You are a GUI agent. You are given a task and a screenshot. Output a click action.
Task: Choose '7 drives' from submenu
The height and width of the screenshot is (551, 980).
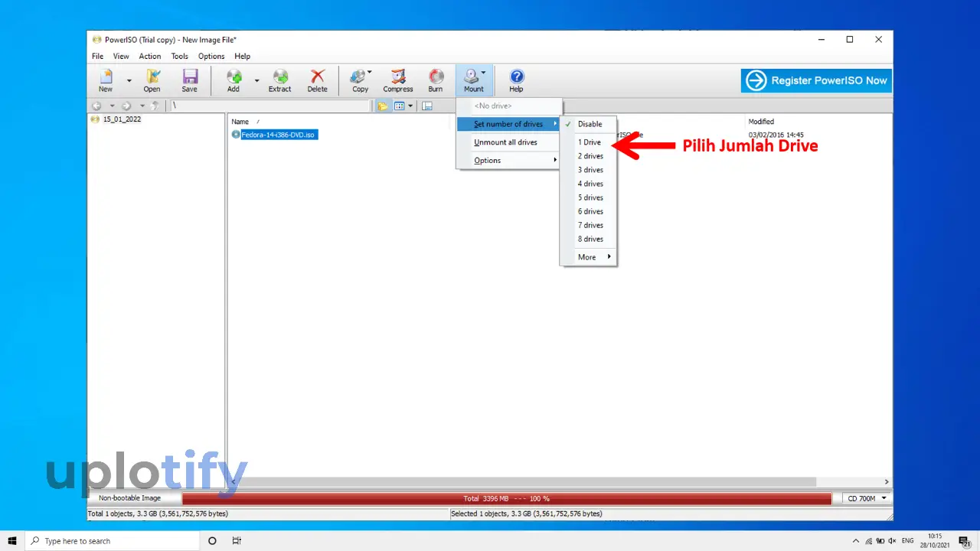pos(588,225)
